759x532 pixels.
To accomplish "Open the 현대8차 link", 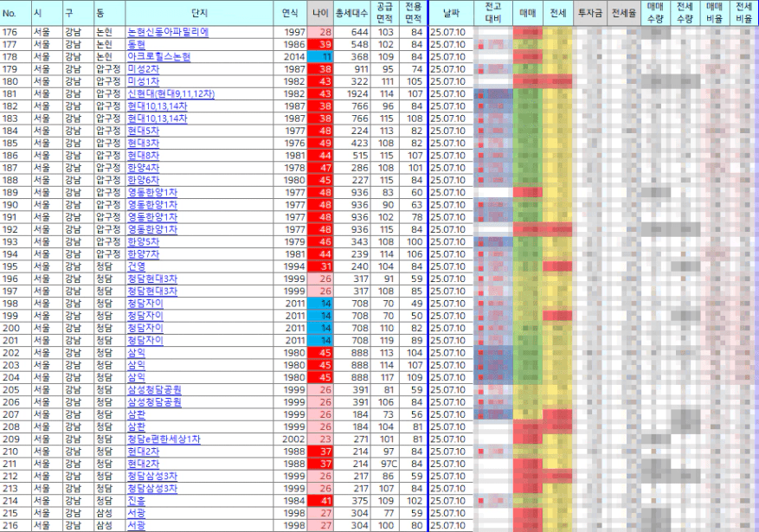I will pyautogui.click(x=144, y=156).
